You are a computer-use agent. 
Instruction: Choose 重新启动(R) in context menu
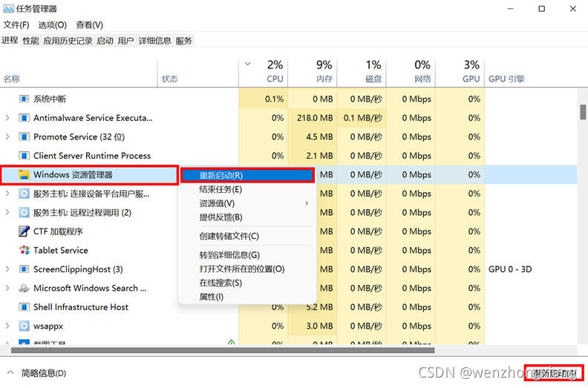coord(247,175)
